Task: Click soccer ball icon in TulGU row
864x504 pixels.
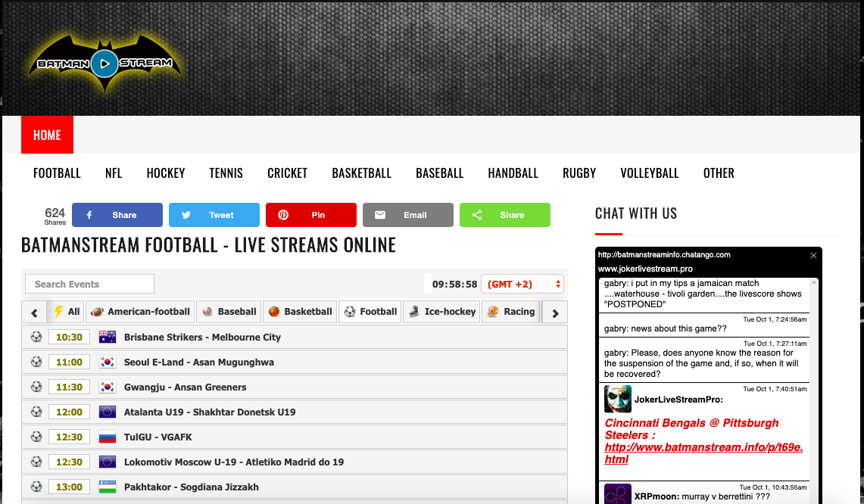Action: tap(36, 436)
